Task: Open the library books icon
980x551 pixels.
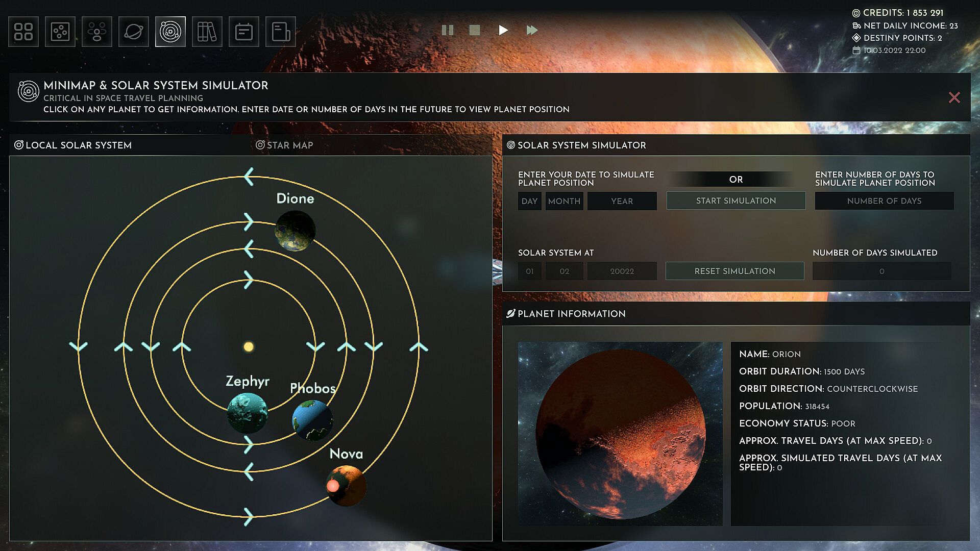Action: click(207, 32)
